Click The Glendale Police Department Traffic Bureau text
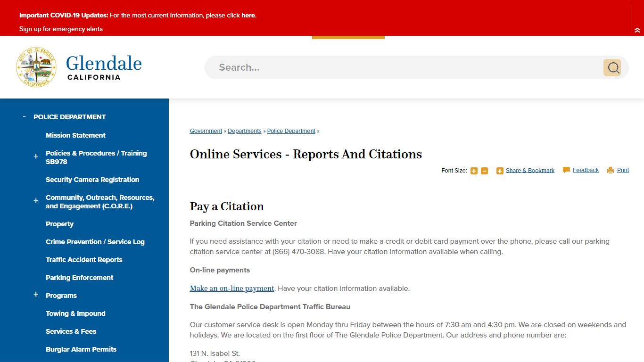This screenshot has width=644, height=362. 270,307
